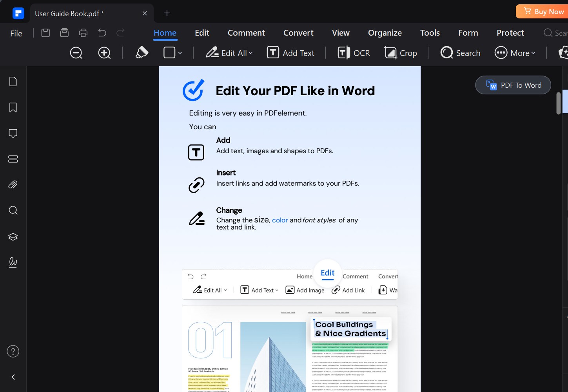
Task: Open the comments sidebar panel
Action: (13, 134)
